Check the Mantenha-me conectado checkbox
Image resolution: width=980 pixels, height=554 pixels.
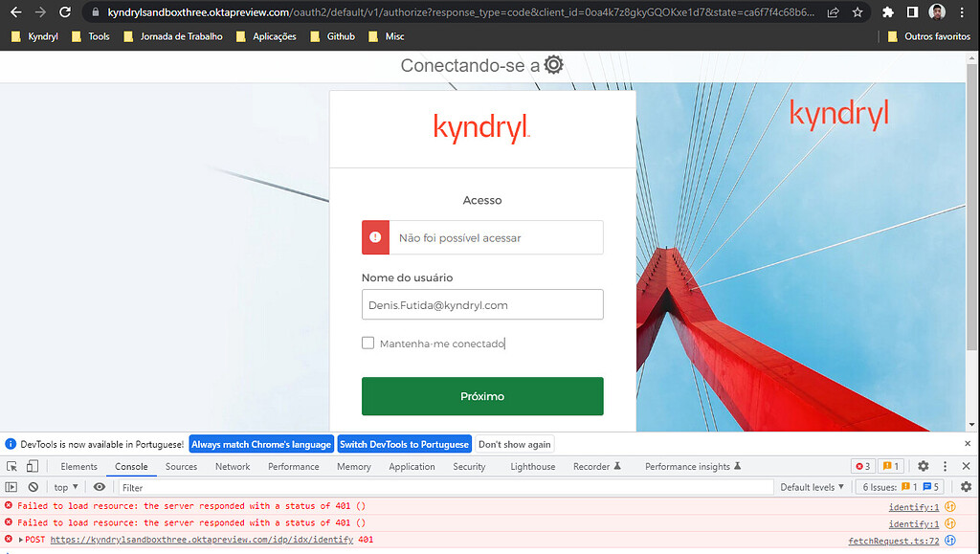367,342
